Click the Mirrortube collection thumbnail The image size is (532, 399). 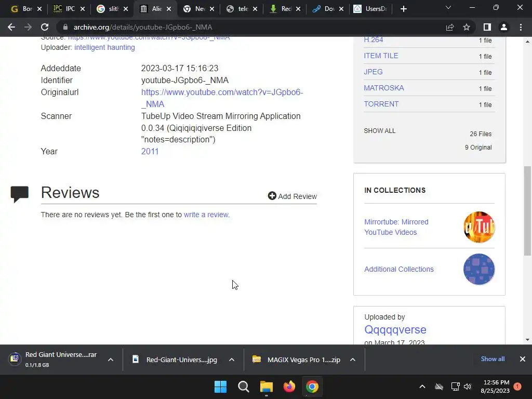click(x=479, y=227)
